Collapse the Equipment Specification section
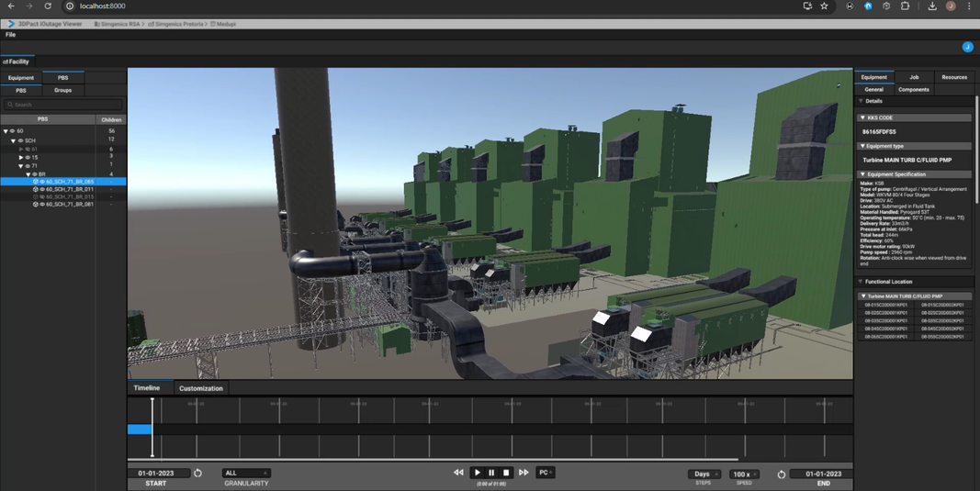The height and width of the screenshot is (491, 980). click(x=862, y=173)
